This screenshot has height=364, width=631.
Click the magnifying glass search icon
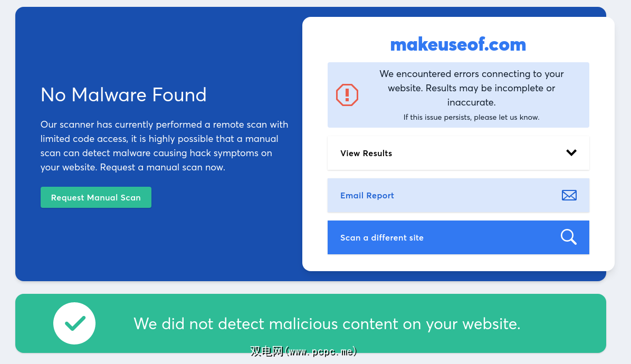point(568,237)
